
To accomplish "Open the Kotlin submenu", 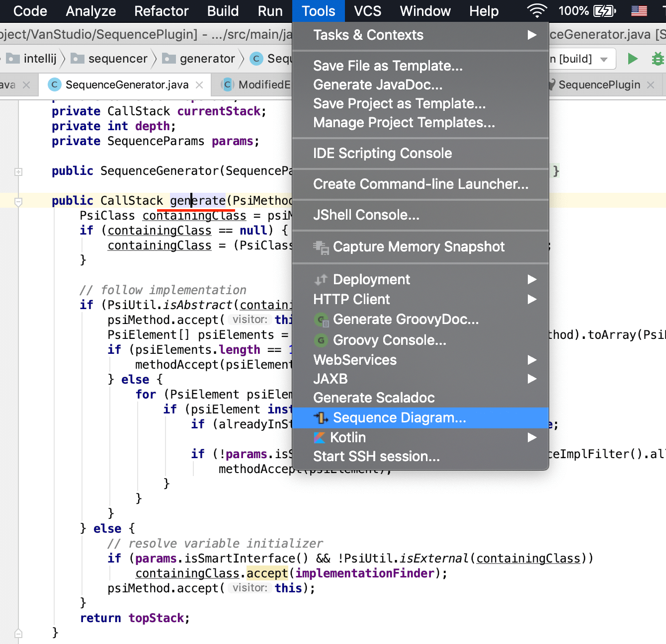I will pyautogui.click(x=420, y=438).
